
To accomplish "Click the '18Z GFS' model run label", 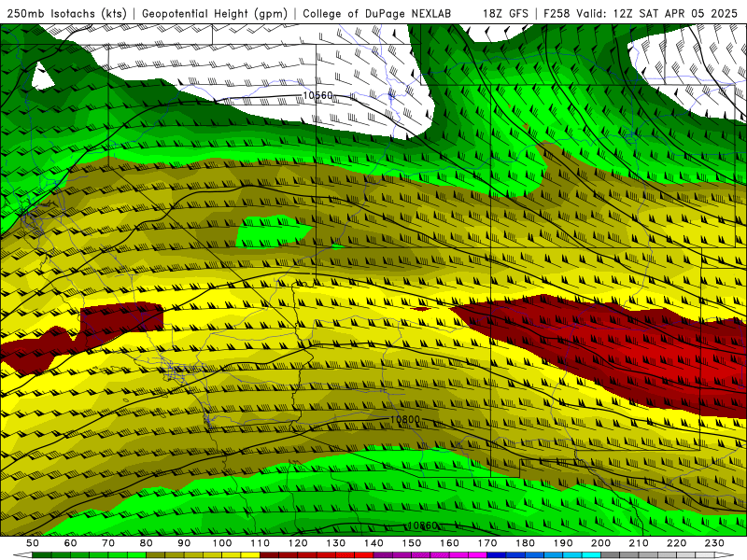I will [x=505, y=14].
